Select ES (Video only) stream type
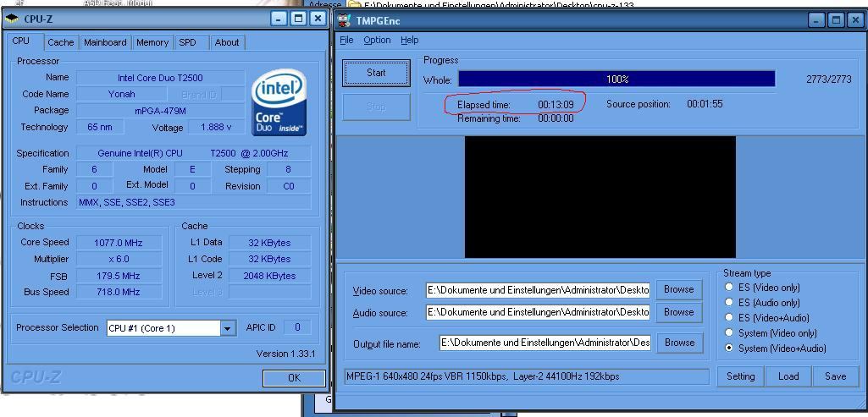The width and height of the screenshot is (868, 417). (x=728, y=287)
